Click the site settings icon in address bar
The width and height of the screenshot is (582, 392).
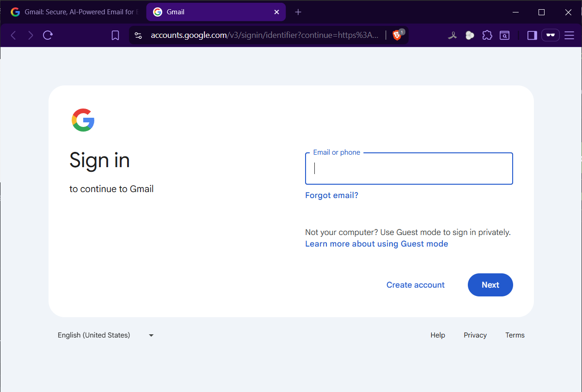138,36
